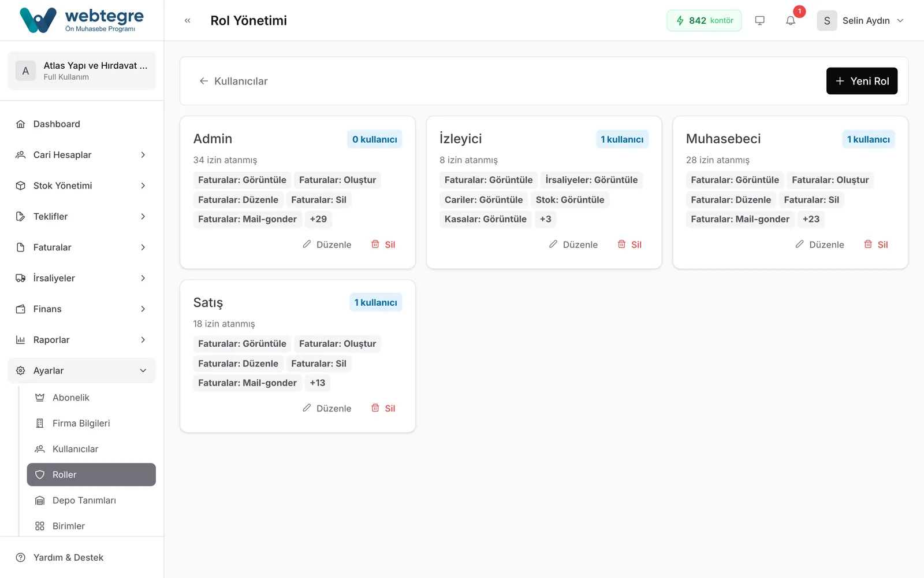
Task: Go to Dashboard
Action: (x=81, y=124)
